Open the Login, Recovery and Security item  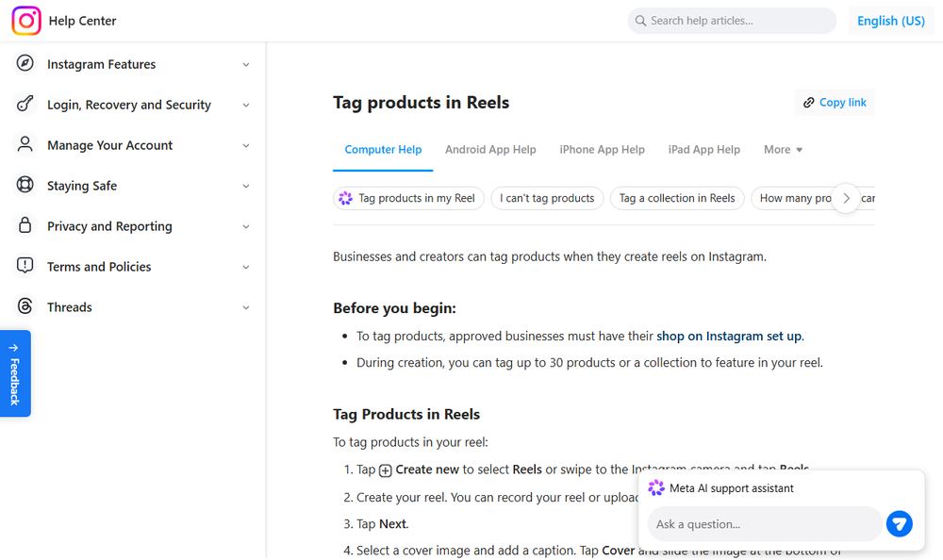point(132,105)
